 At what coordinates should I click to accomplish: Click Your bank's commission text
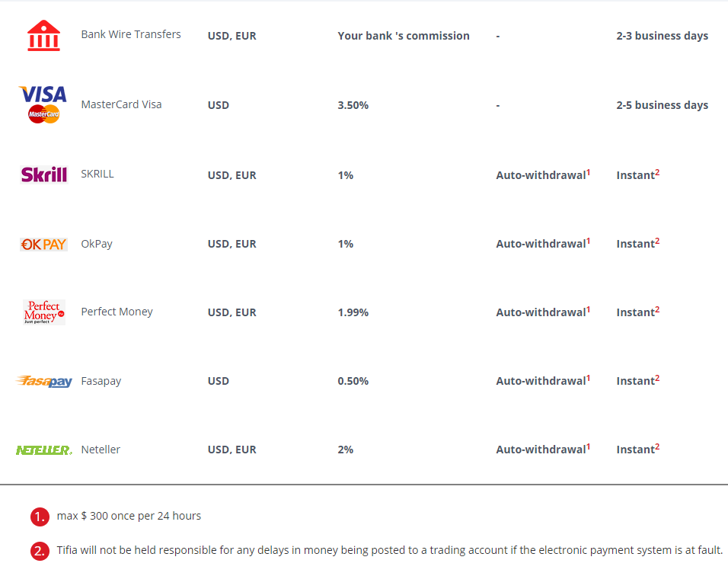click(404, 36)
